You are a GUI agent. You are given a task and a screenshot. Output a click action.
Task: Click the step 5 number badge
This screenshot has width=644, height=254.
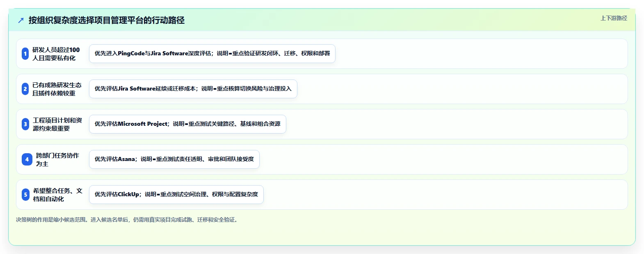pyautogui.click(x=25, y=195)
